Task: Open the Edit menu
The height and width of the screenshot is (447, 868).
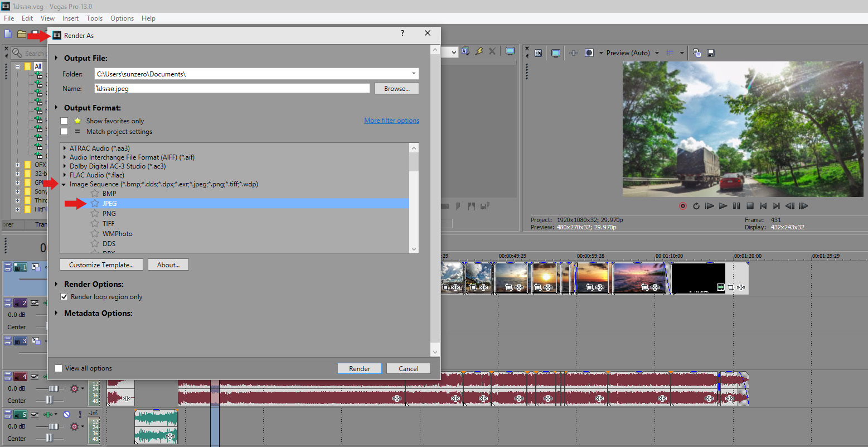Action: click(x=27, y=18)
